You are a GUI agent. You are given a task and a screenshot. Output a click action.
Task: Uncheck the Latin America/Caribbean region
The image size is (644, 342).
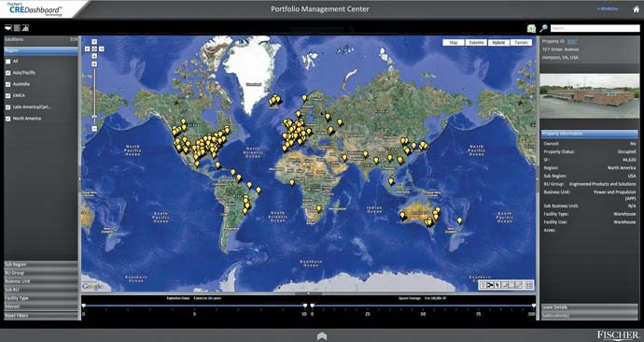click(7, 107)
